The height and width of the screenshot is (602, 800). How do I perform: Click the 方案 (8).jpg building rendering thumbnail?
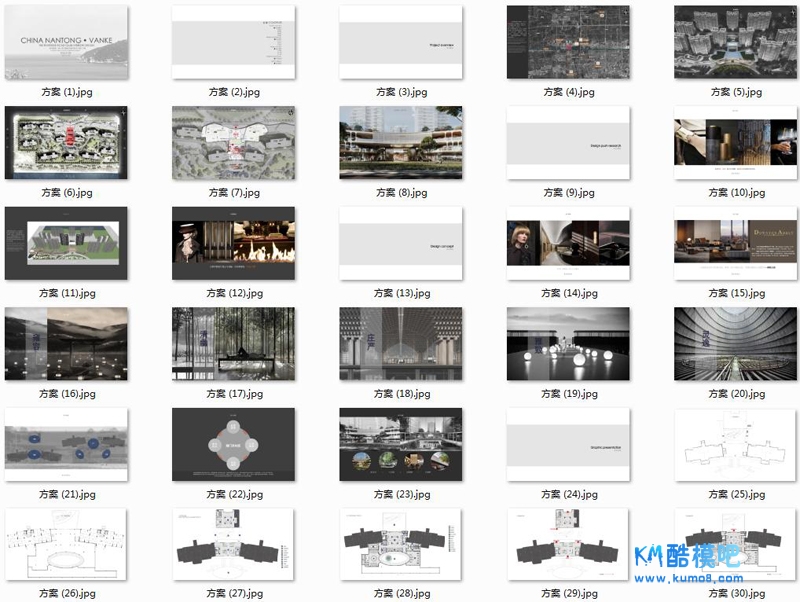tap(401, 143)
